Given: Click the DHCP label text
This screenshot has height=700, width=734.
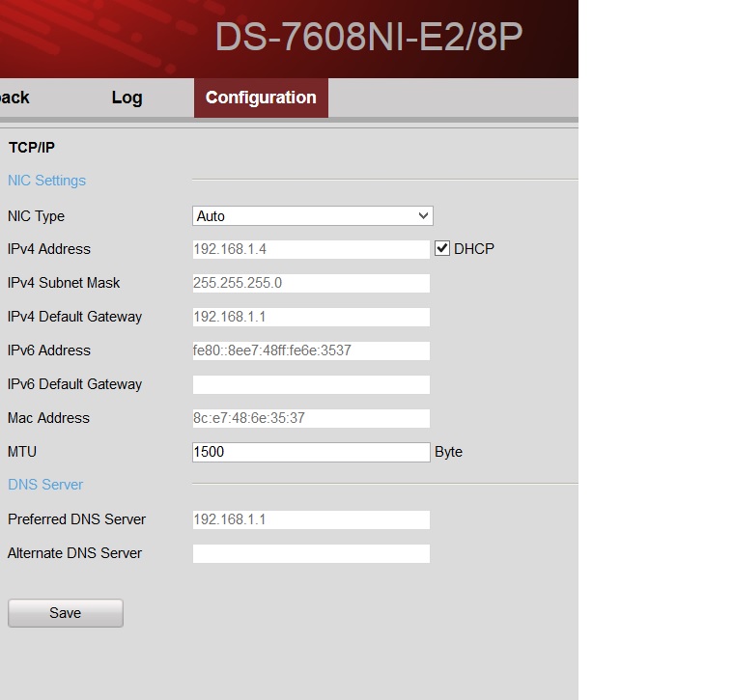Looking at the screenshot, I should (474, 248).
